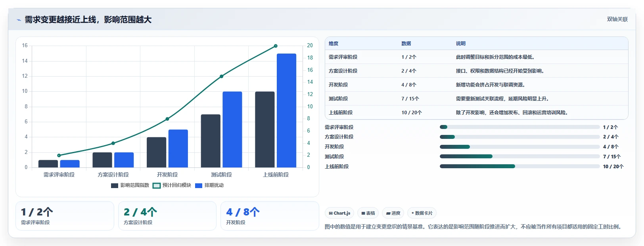Image resolution: width=644 pixels, height=246 pixels.
Task: Click the 维度 column header
Action: click(333, 44)
